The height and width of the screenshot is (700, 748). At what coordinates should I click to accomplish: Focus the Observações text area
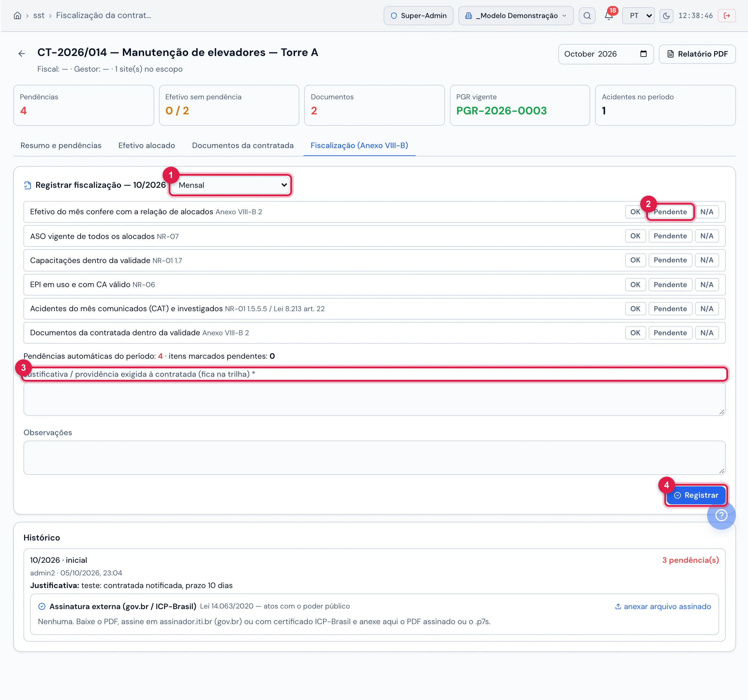[x=374, y=457]
